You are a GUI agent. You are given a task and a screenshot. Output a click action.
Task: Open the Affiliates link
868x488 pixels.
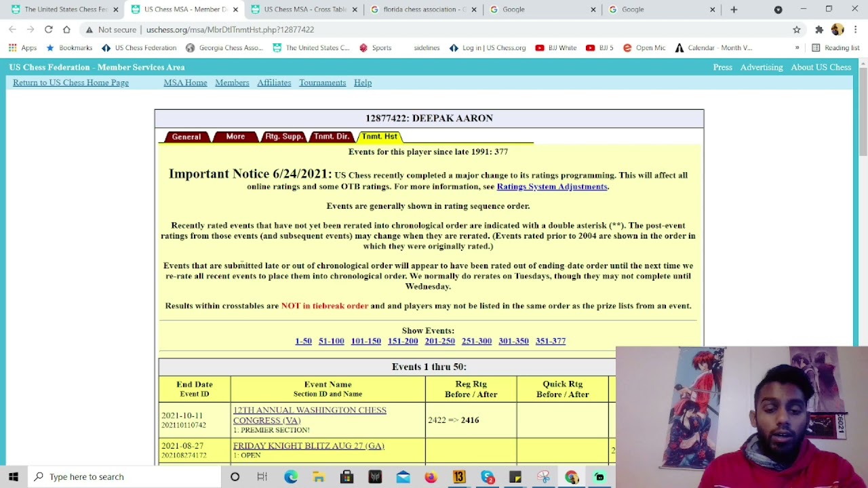tap(274, 83)
